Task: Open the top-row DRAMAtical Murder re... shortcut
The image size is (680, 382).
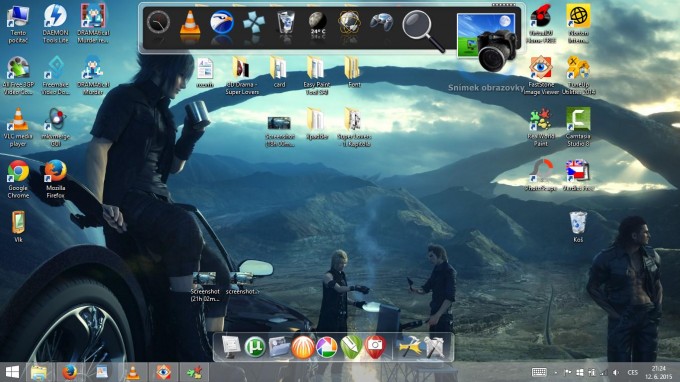Action: 93,23
